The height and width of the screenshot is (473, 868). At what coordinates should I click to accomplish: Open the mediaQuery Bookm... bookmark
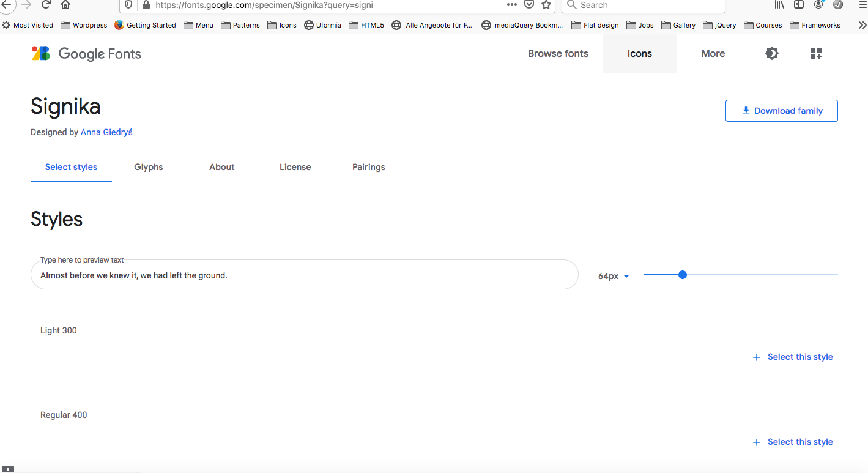tap(522, 25)
